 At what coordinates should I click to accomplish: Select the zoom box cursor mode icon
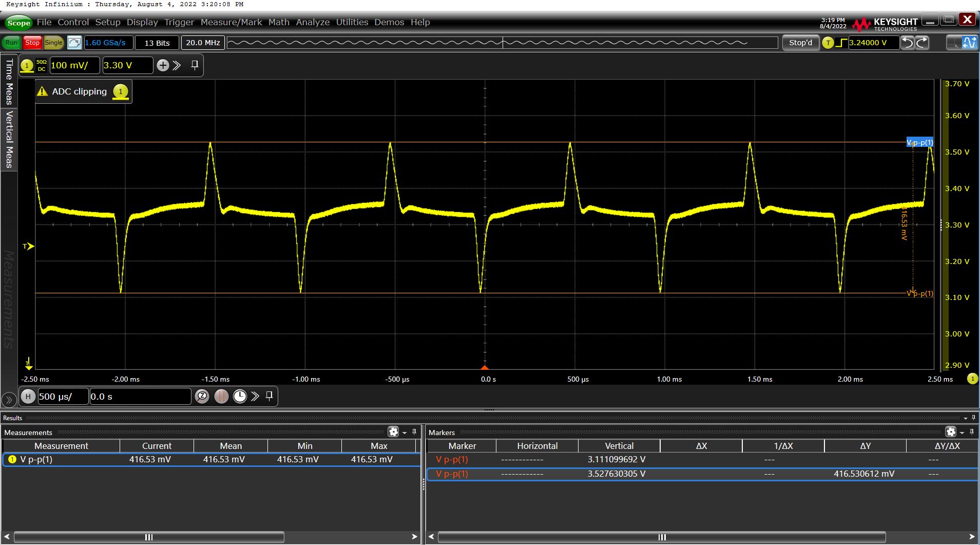tap(955, 43)
